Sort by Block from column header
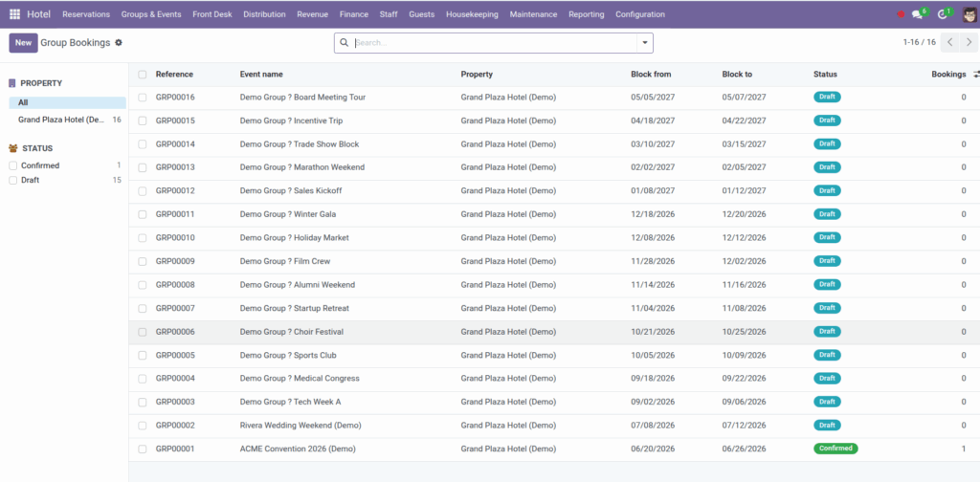This screenshot has height=482, width=980. [x=651, y=75]
